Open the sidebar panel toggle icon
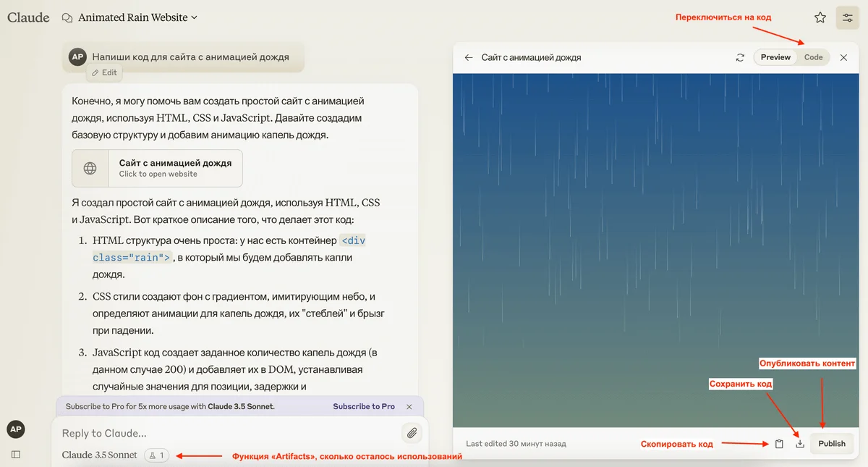The image size is (868, 467). pos(16,455)
